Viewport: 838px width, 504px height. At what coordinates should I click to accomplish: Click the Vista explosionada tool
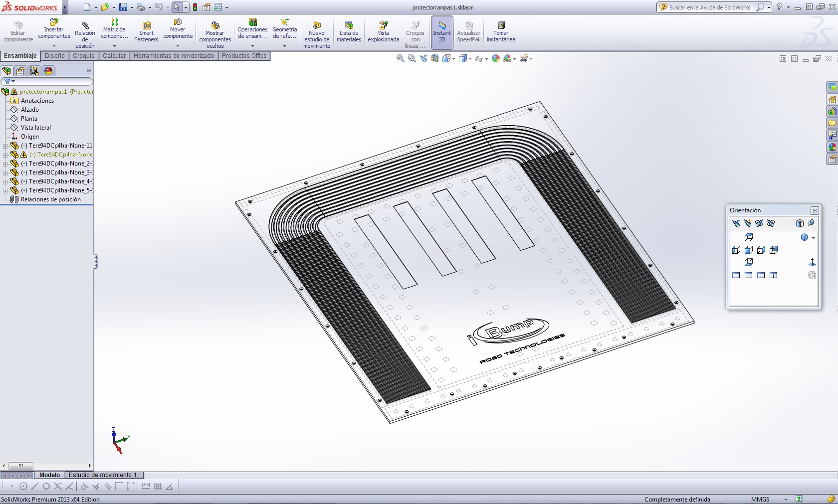pos(383,32)
